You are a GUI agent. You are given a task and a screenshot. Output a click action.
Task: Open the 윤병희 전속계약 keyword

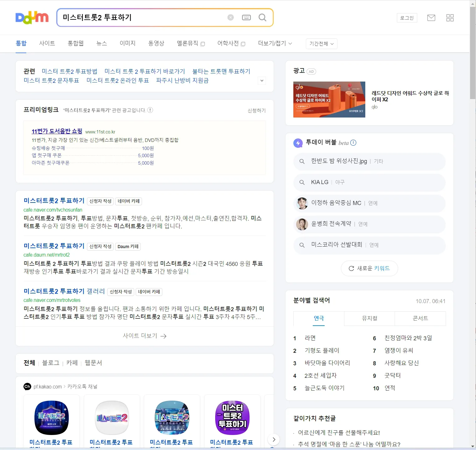tap(331, 224)
